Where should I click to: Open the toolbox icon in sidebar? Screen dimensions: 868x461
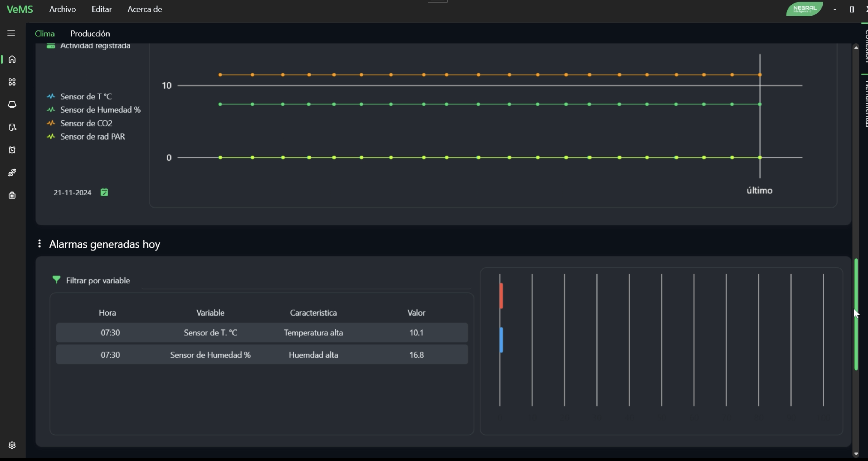(12, 195)
